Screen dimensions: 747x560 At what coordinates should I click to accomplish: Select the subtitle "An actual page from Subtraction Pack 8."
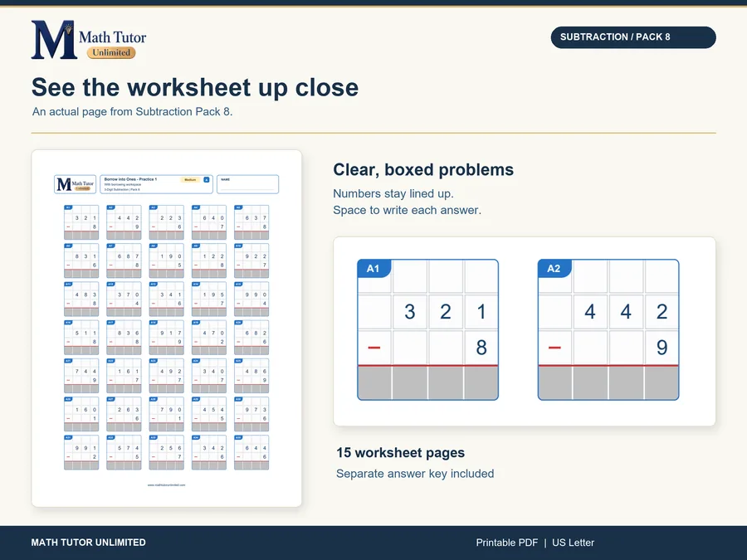click(133, 112)
